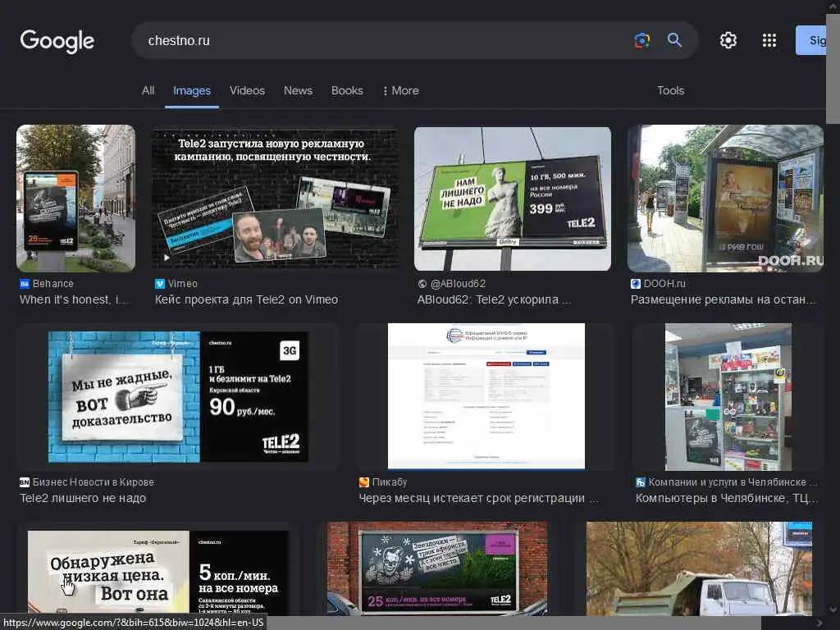Open the Tools options
Viewport: 840px width, 630px height.
[x=671, y=90]
